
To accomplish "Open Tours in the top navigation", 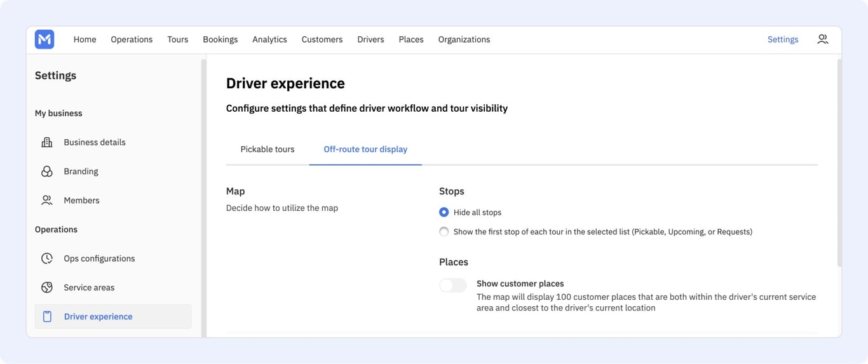I will 178,39.
